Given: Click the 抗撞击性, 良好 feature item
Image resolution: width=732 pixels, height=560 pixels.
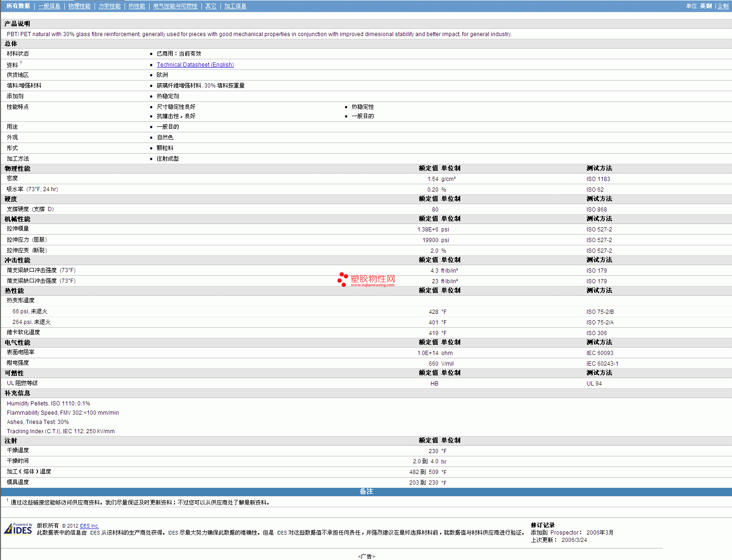Looking at the screenshot, I should [176, 116].
